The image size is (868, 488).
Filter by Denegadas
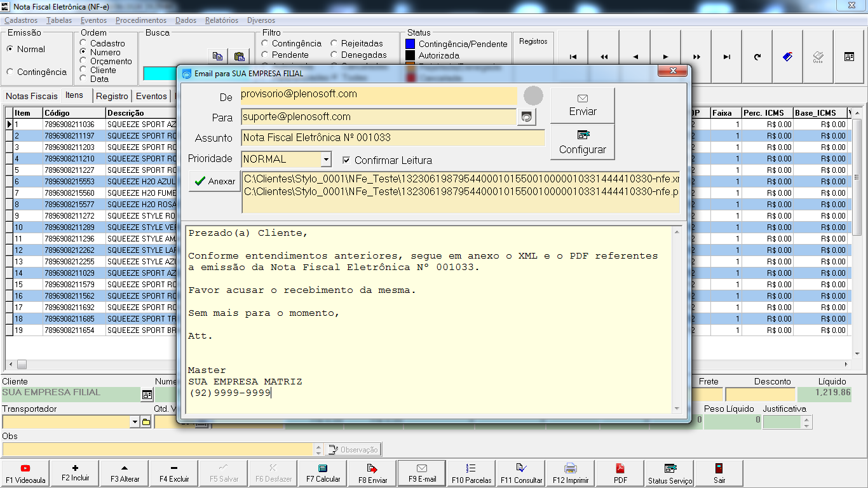tap(359, 55)
